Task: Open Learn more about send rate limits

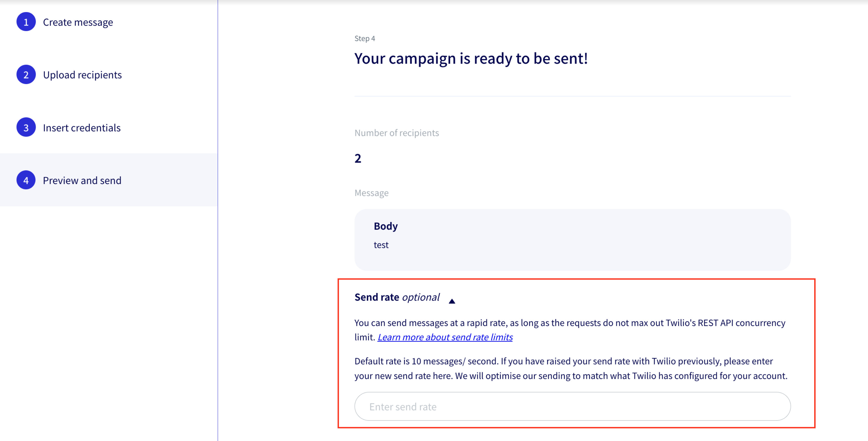Action: (445, 337)
